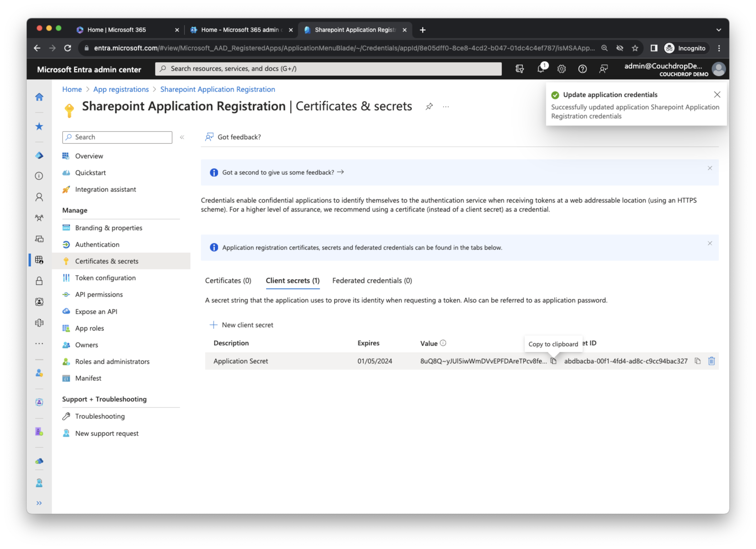Copy the secret value to clipboard
This screenshot has height=549, width=756.
click(553, 361)
